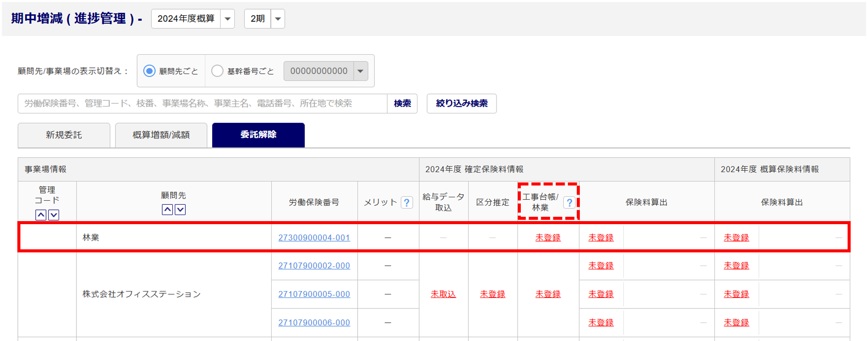
Task: Open the help icon beside メリット
Action: 407,202
